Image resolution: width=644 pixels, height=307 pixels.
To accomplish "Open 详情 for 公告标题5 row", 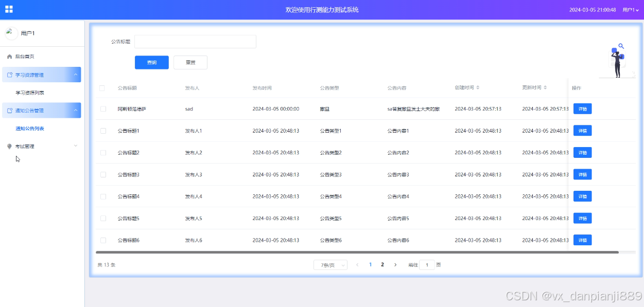I will coord(583,218).
